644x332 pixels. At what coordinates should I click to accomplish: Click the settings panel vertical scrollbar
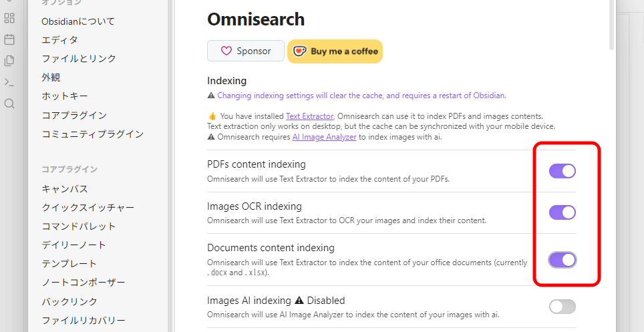pyautogui.click(x=611, y=25)
